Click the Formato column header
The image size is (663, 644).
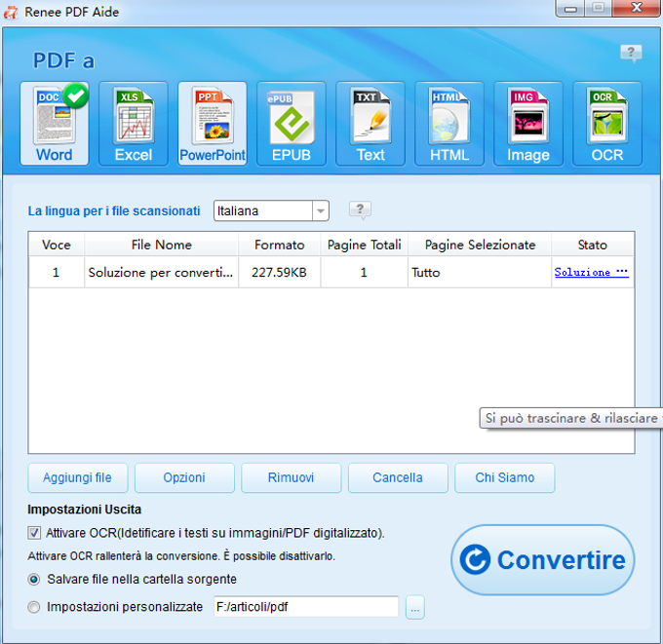click(x=280, y=245)
